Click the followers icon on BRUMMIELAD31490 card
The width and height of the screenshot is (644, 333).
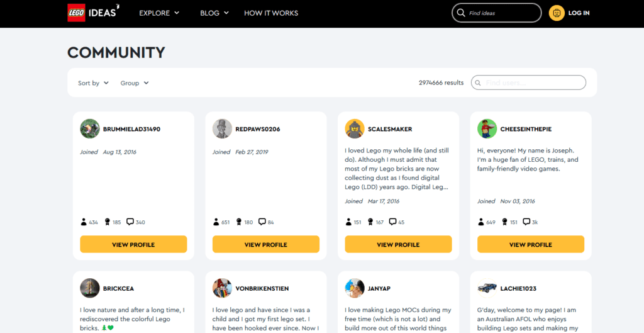[84, 222]
